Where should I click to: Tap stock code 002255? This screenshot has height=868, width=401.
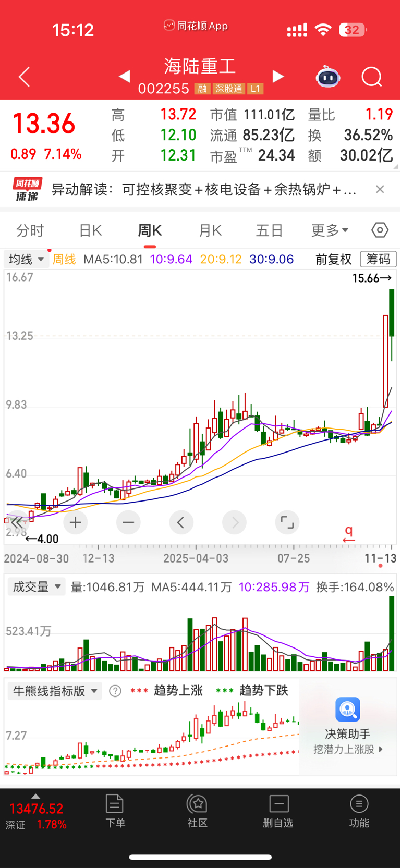point(163,89)
